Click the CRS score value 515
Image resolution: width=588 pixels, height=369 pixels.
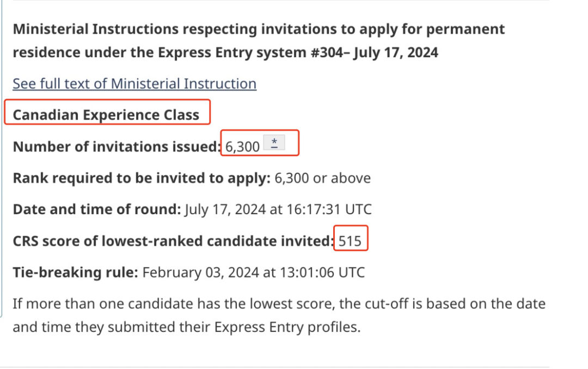(350, 241)
